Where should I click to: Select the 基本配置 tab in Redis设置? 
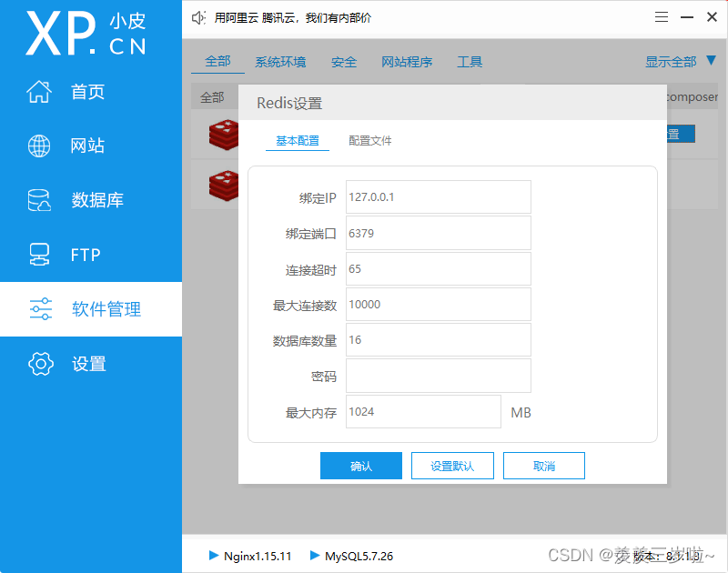point(298,141)
